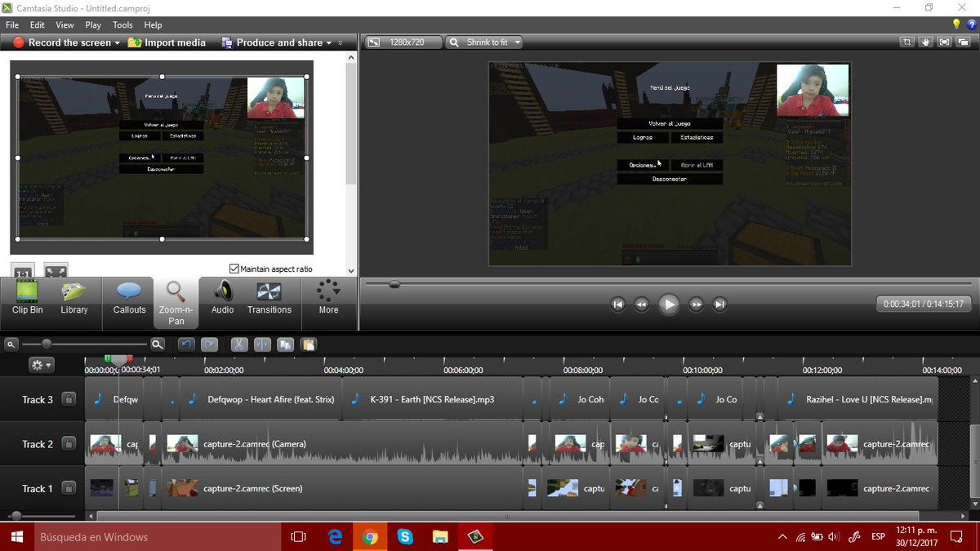Select Defqwop Heart Afire audio clip

[x=260, y=399]
